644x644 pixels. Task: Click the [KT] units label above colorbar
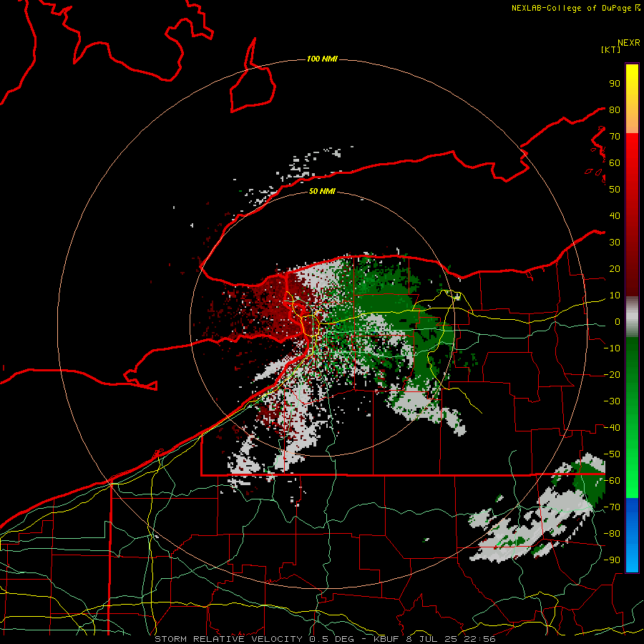pos(611,49)
